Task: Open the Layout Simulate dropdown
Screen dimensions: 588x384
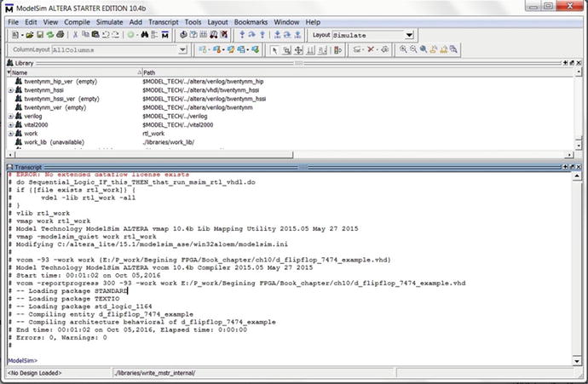Action: [x=409, y=35]
